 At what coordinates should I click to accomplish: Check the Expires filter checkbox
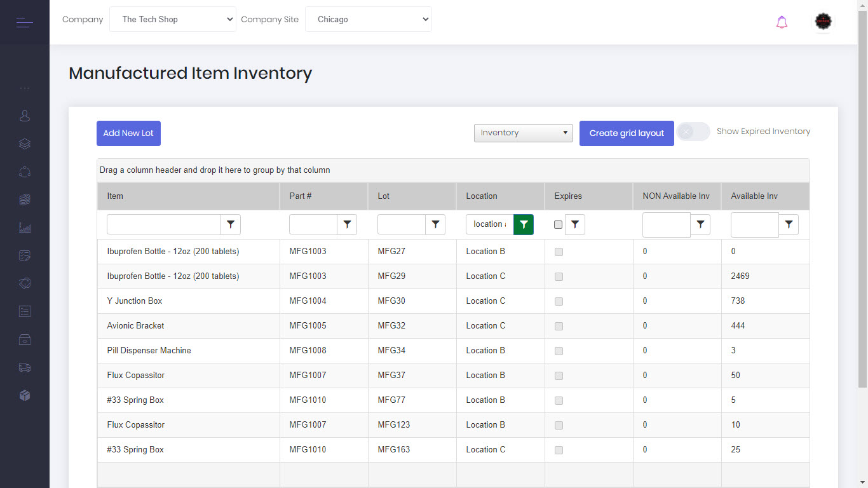[x=559, y=224]
